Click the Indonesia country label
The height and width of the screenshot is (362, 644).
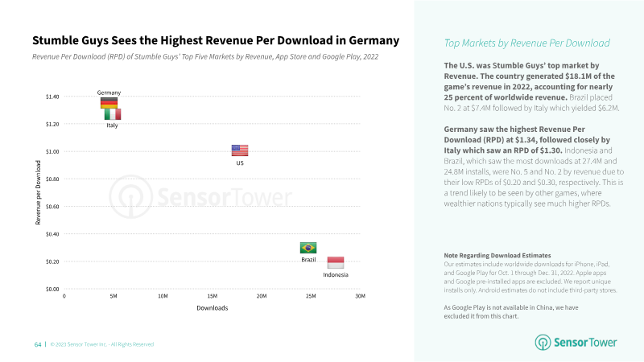[336, 274]
